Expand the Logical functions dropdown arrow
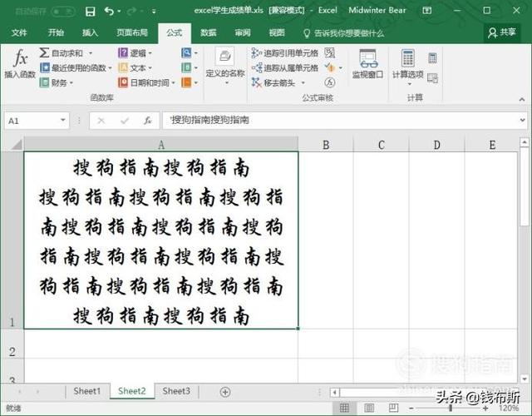Viewport: 532px width, 416px height. pos(150,53)
